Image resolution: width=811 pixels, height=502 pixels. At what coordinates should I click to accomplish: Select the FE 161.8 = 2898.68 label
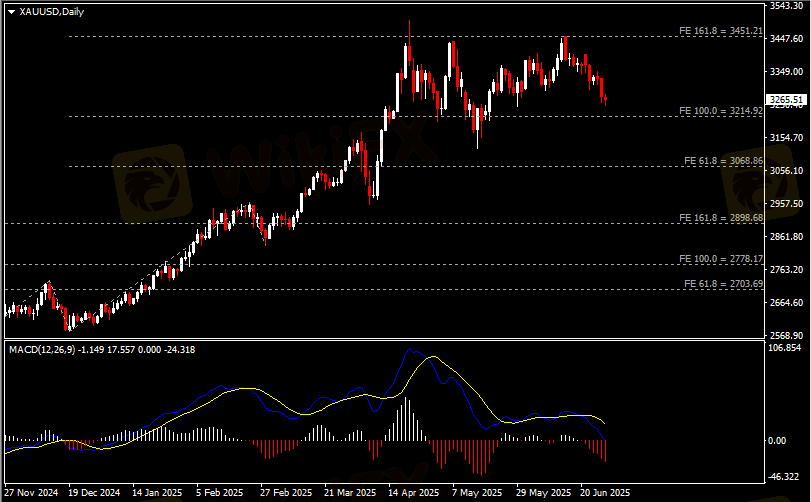720,218
